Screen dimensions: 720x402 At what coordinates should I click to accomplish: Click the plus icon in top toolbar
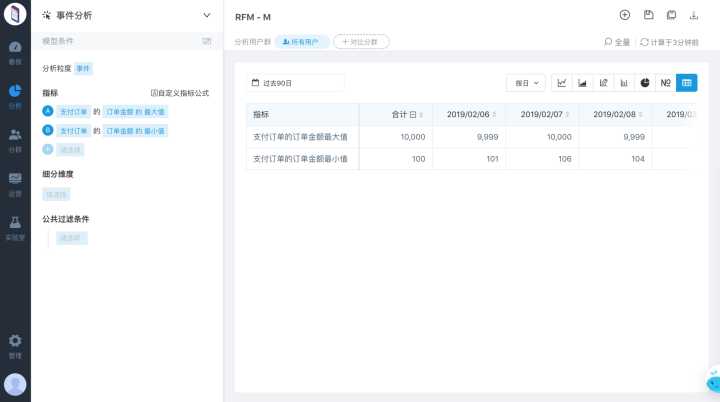pyautogui.click(x=625, y=15)
